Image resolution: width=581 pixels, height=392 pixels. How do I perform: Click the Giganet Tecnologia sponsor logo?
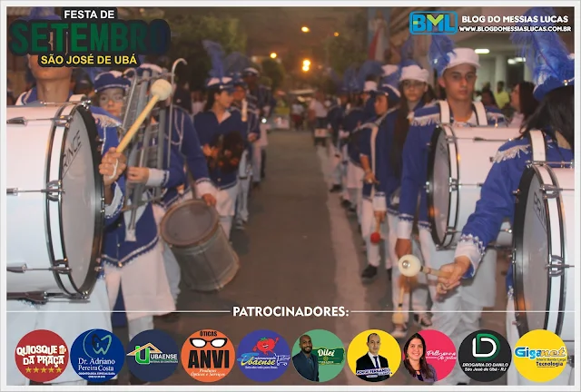pyautogui.click(x=540, y=356)
